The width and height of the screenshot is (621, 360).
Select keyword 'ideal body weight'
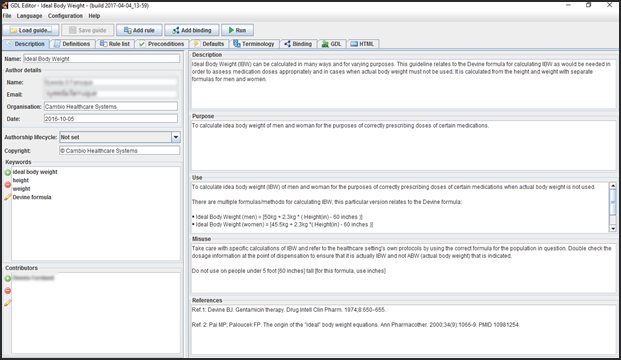coord(35,172)
